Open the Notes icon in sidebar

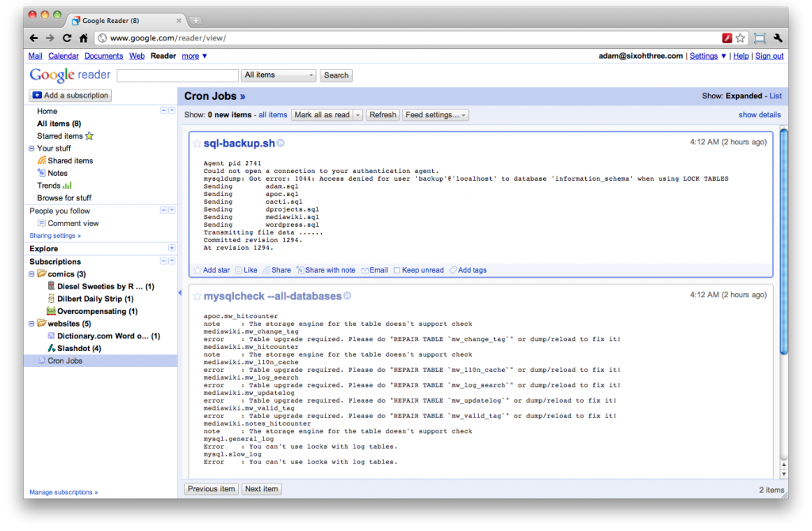pos(42,173)
